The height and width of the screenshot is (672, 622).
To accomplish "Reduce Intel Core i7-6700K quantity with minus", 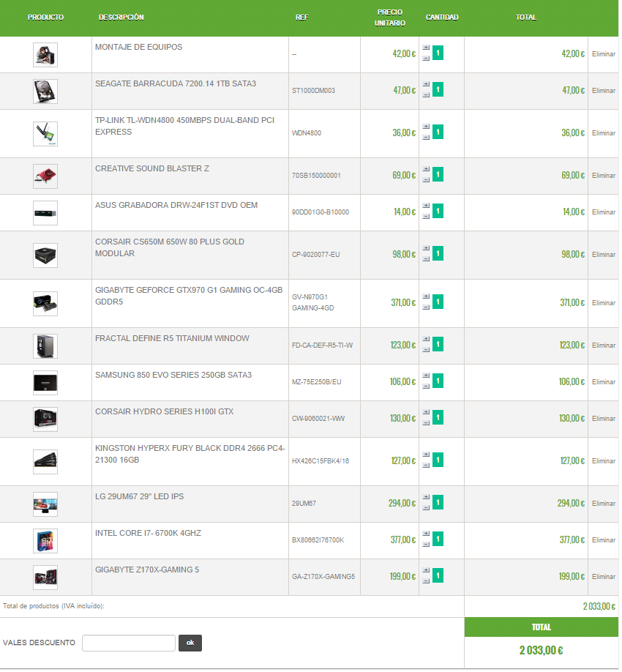I will 426,545.
